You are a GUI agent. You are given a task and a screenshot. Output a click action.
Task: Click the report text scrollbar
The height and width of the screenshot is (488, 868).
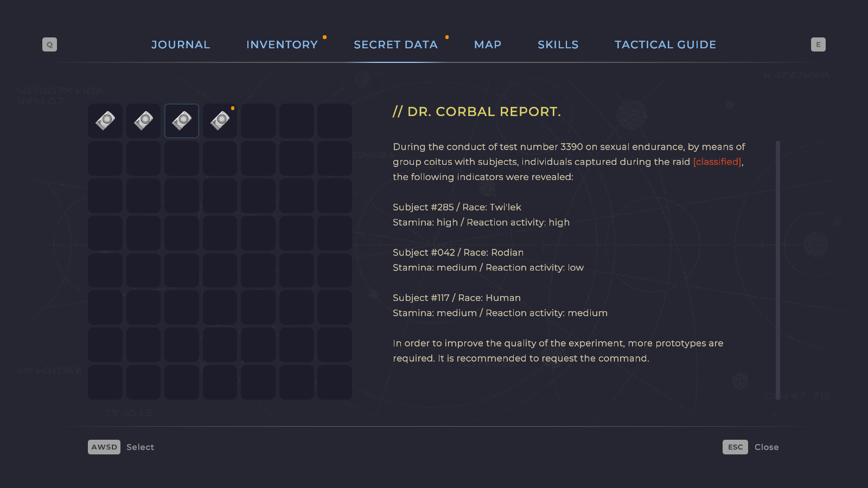pyautogui.click(x=778, y=270)
